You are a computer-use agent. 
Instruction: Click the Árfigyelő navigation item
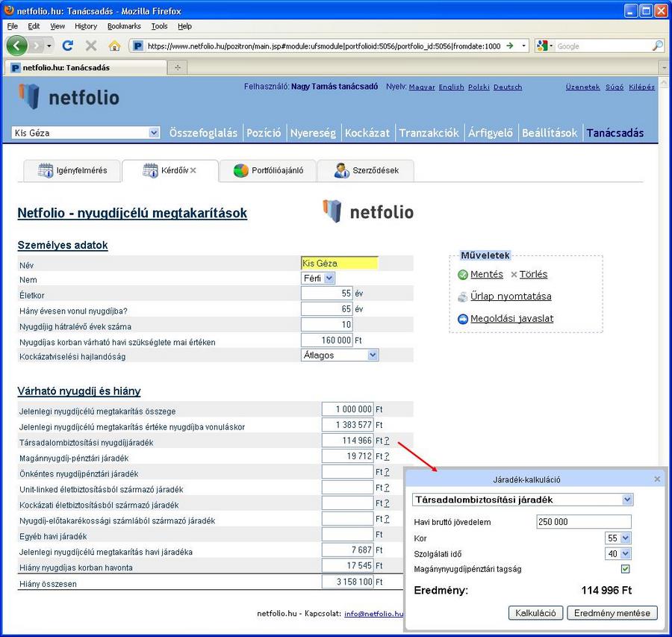491,133
